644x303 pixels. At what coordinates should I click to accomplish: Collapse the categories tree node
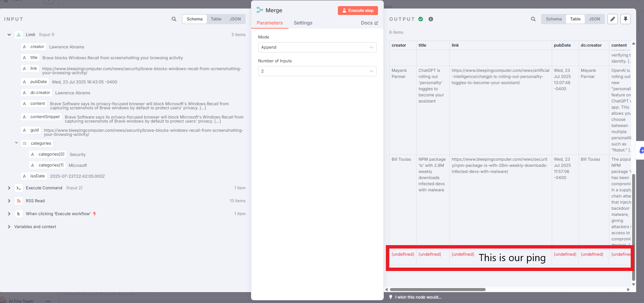pyautogui.click(x=16, y=143)
